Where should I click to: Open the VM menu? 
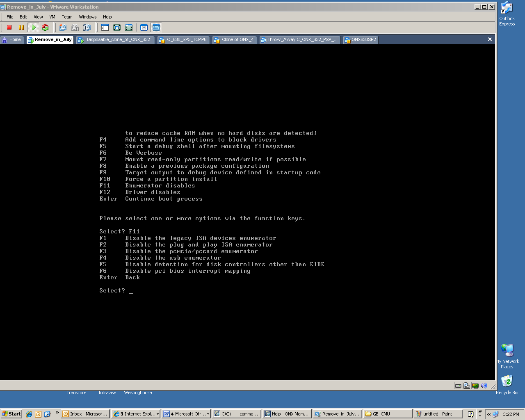[x=52, y=17]
